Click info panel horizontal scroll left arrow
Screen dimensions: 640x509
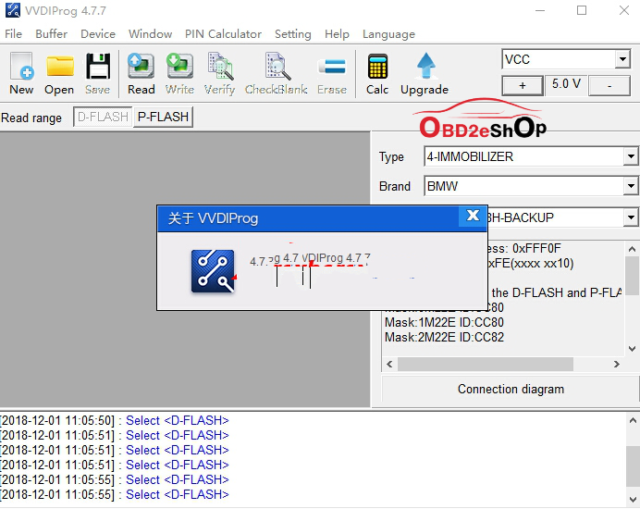pyautogui.click(x=389, y=364)
